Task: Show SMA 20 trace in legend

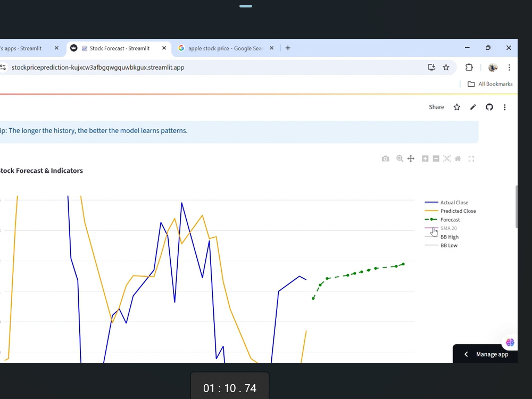Action: 440,228
